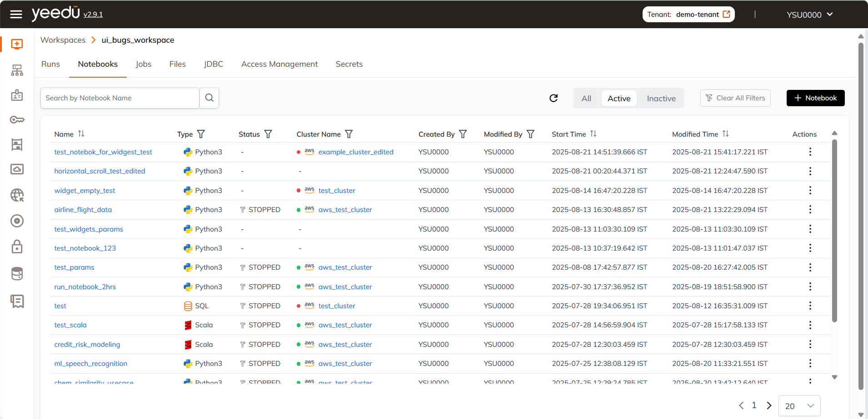
Task: Switch to the Jobs tab
Action: click(143, 64)
